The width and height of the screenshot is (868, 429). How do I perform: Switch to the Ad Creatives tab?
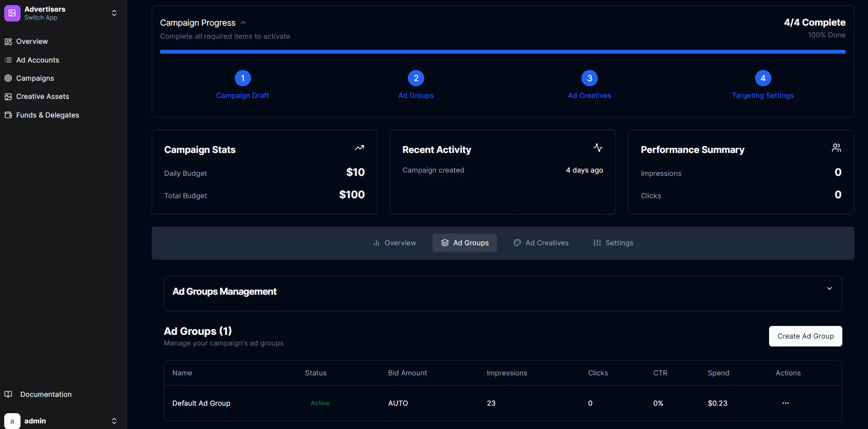click(541, 243)
